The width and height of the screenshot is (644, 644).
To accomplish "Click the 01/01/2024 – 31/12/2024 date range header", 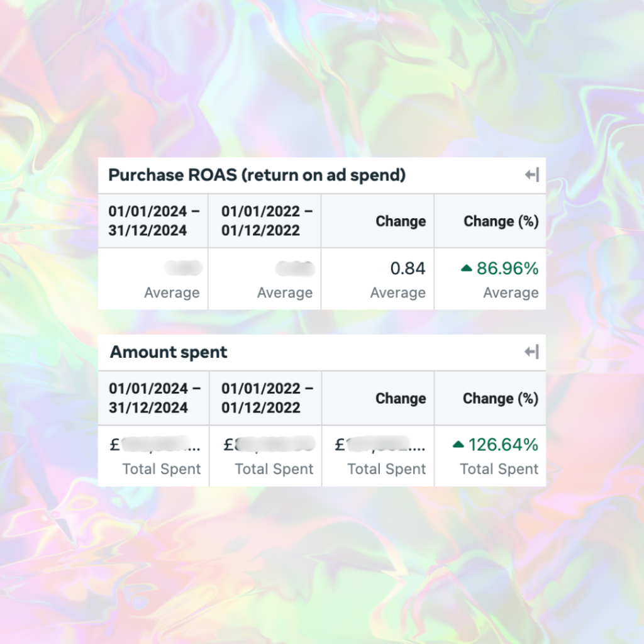I will pyautogui.click(x=153, y=221).
